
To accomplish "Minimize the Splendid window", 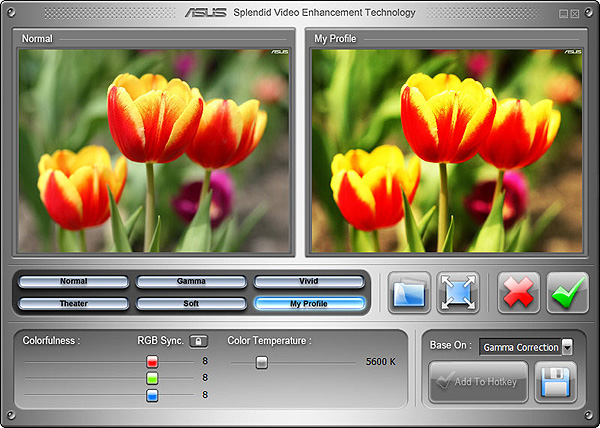I will [x=563, y=14].
